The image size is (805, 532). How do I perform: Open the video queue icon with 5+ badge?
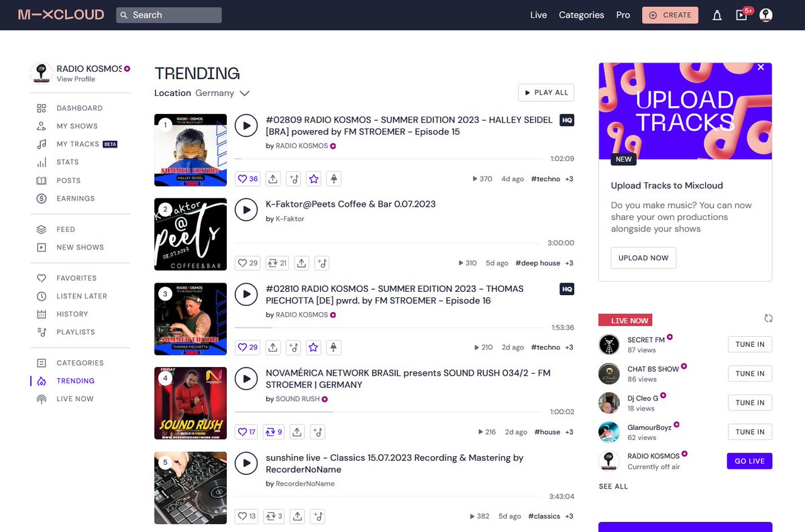click(742, 15)
